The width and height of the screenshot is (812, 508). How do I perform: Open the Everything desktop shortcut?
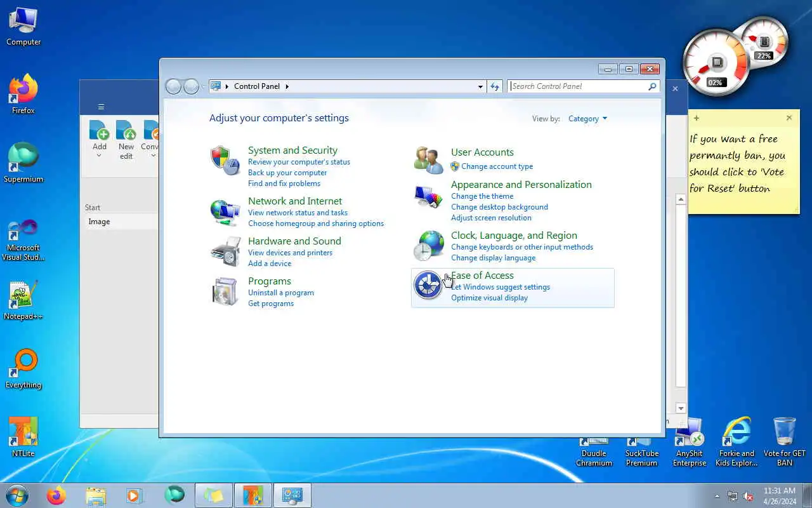pos(23,370)
